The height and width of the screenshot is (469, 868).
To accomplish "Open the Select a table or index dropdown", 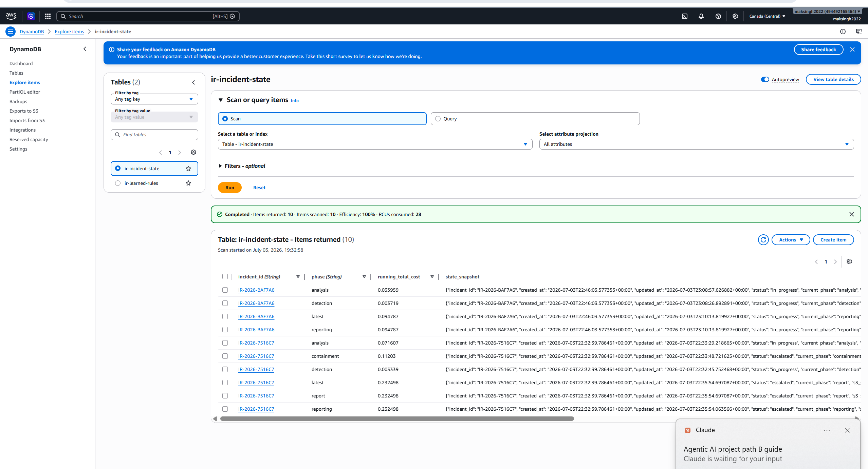I will [x=375, y=144].
